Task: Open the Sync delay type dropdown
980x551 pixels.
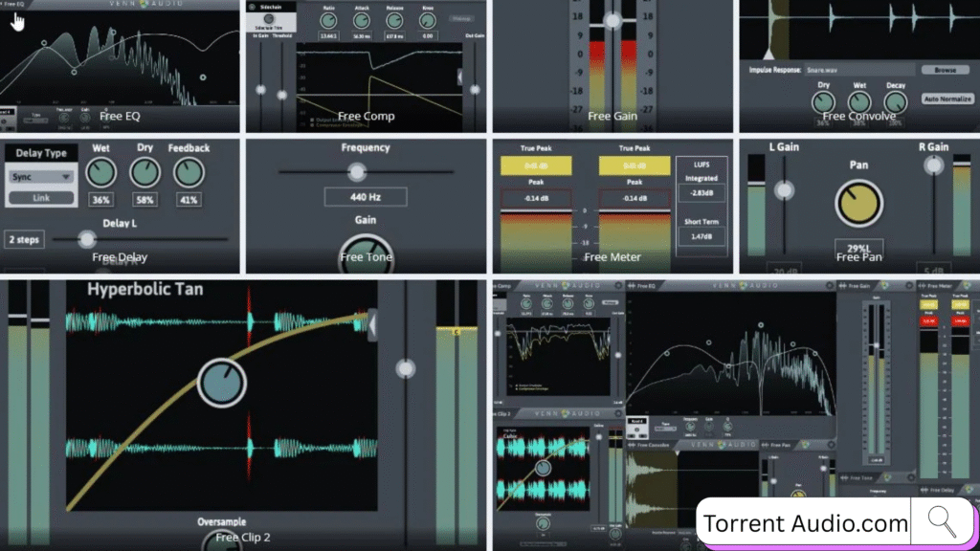Action: pos(41,177)
